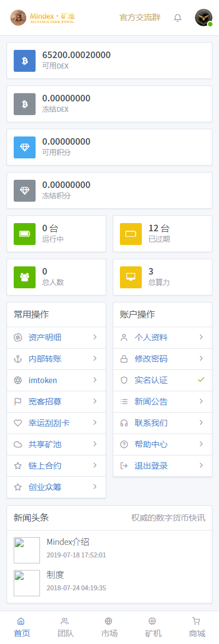Open the notification bell icon
The width and height of the screenshot is (219, 644).
click(x=177, y=18)
